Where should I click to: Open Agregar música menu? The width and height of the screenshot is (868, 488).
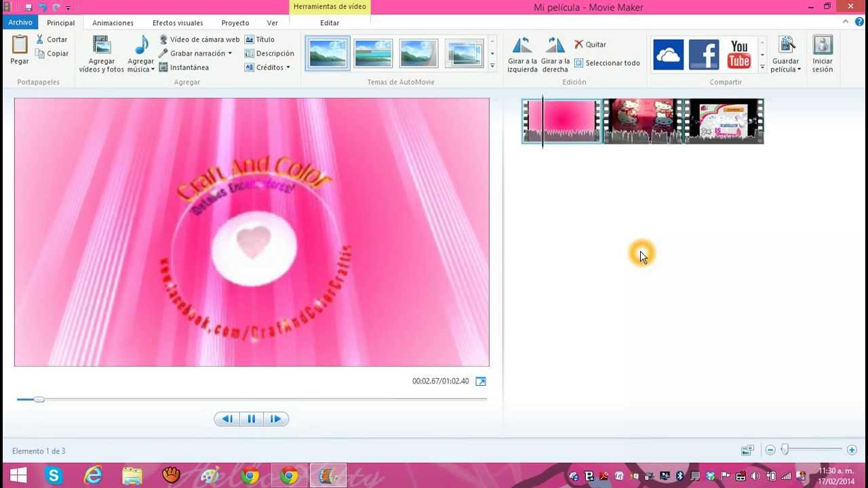coord(141,54)
